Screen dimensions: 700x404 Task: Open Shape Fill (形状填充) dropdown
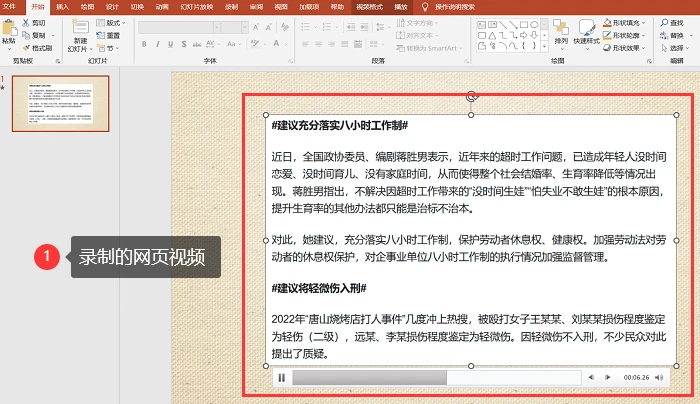(x=624, y=22)
